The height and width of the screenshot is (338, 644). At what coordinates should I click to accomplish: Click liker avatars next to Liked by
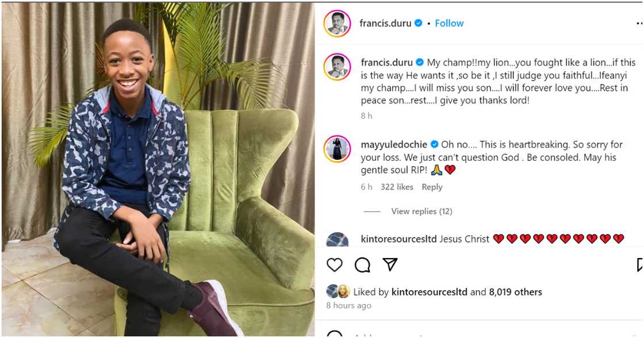pos(339,291)
